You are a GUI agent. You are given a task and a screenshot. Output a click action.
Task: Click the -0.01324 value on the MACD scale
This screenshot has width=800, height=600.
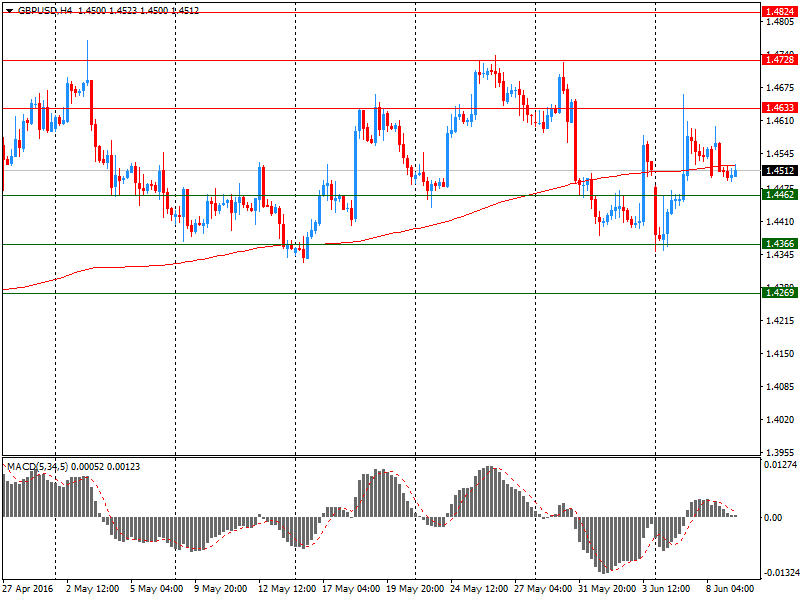(x=780, y=574)
